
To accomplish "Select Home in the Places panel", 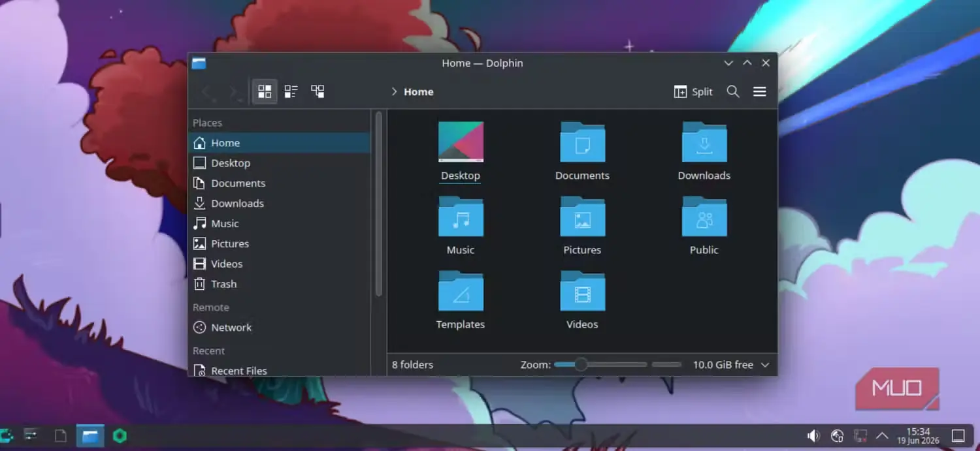I will pyautogui.click(x=280, y=143).
